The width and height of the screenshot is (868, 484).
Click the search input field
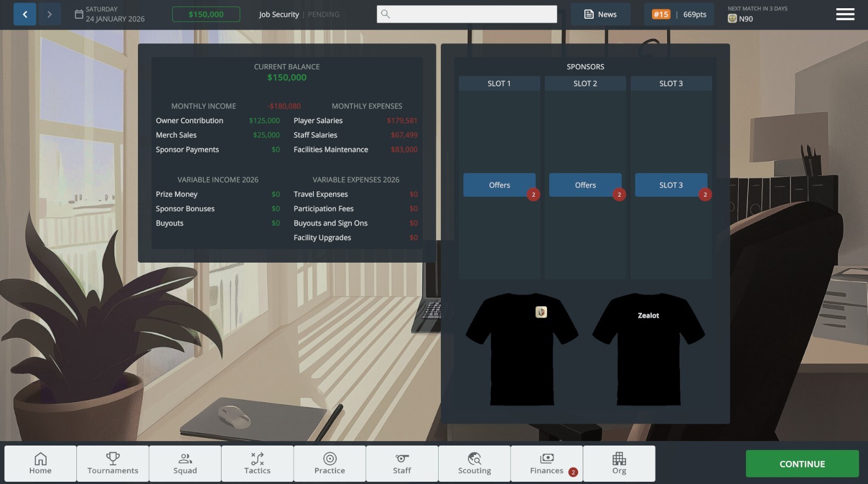467,14
